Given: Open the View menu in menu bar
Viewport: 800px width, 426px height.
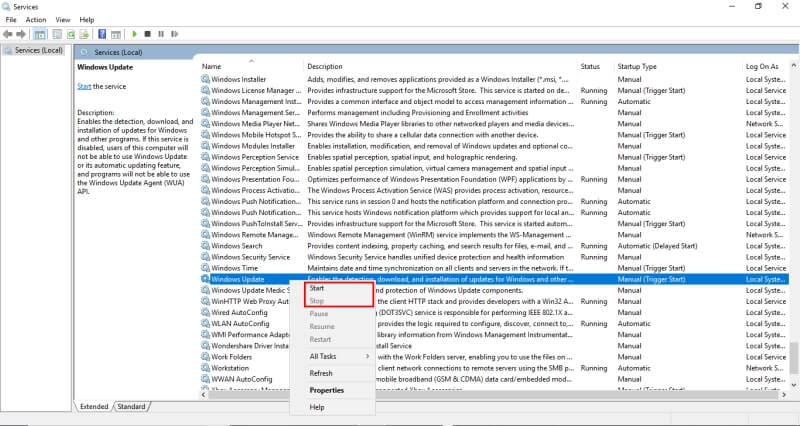Looking at the screenshot, I should click(63, 19).
